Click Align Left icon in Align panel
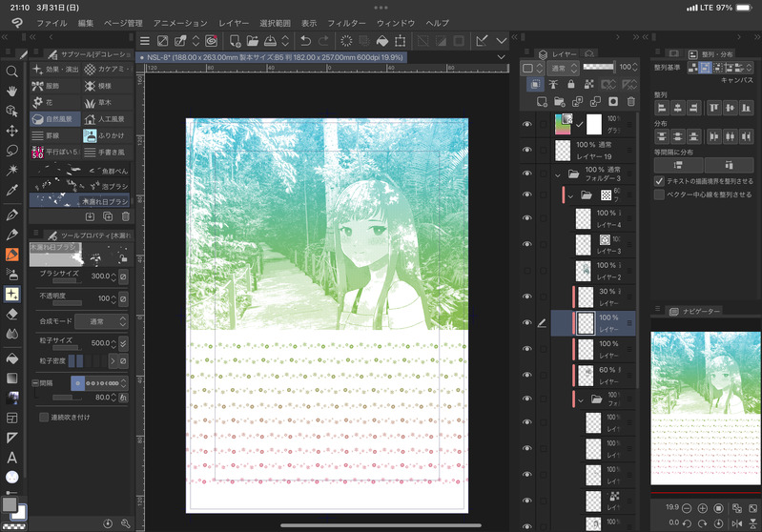Screen dimensions: 762x532 click(662, 108)
